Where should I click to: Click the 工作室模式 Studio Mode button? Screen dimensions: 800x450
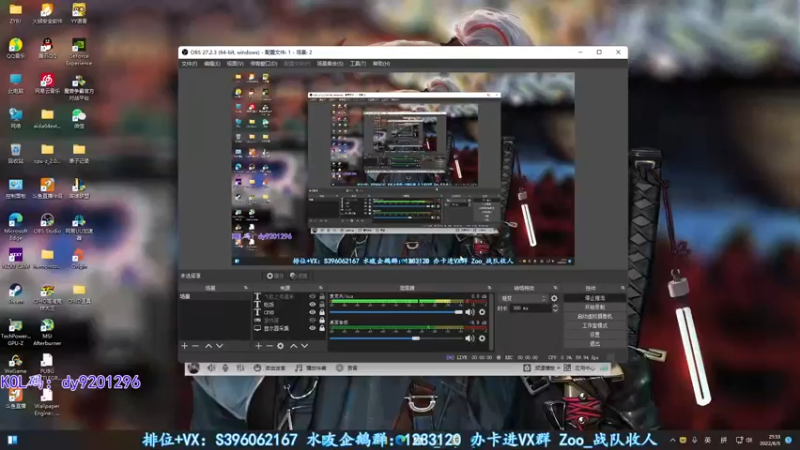(x=595, y=326)
